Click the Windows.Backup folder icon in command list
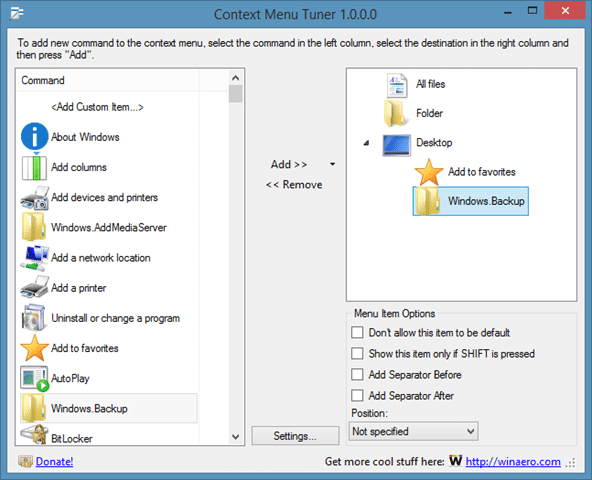 pyautogui.click(x=34, y=408)
